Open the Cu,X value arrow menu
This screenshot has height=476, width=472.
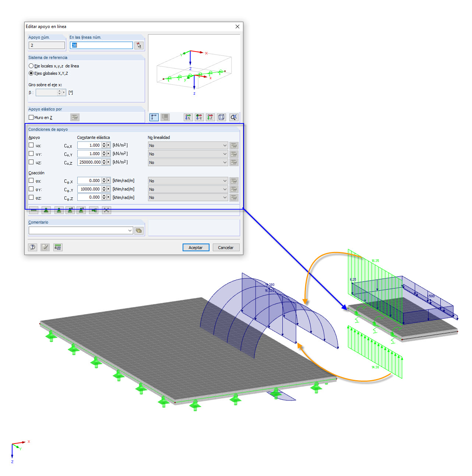[x=109, y=145]
